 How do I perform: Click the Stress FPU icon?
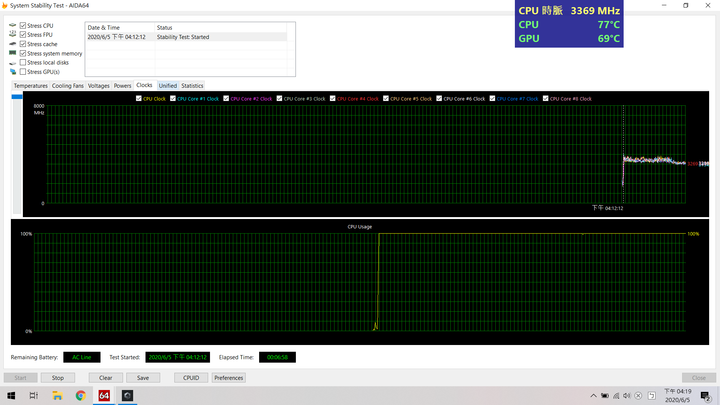pos(13,34)
